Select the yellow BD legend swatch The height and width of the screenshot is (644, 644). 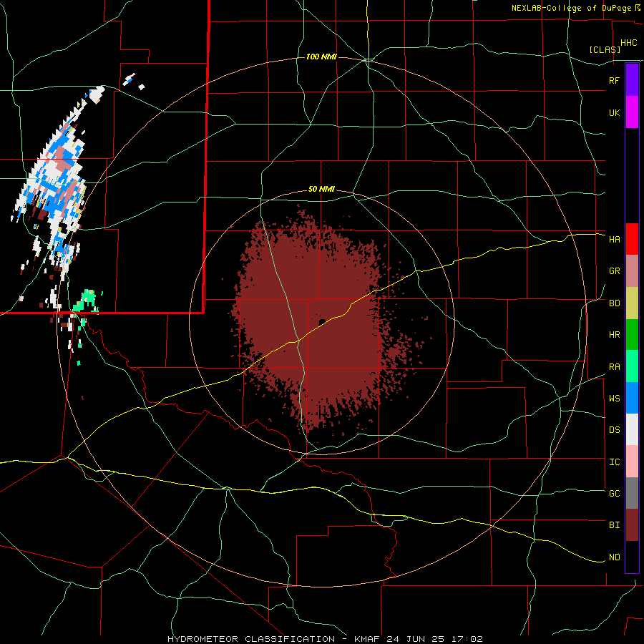(x=632, y=303)
